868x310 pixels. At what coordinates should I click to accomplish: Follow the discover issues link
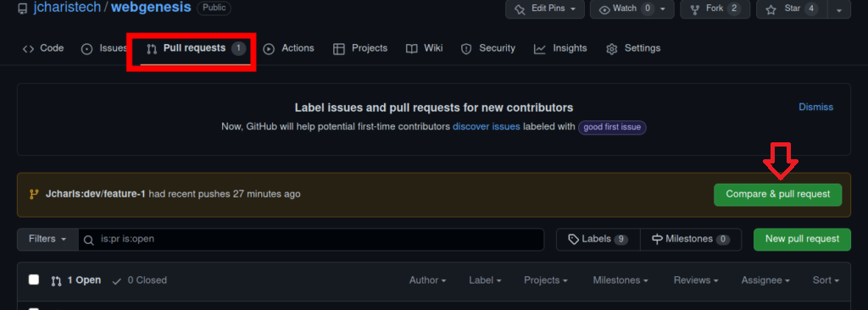487,127
